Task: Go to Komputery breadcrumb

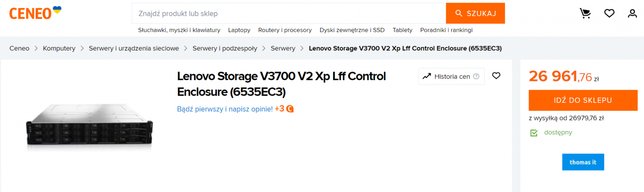Action: point(59,48)
